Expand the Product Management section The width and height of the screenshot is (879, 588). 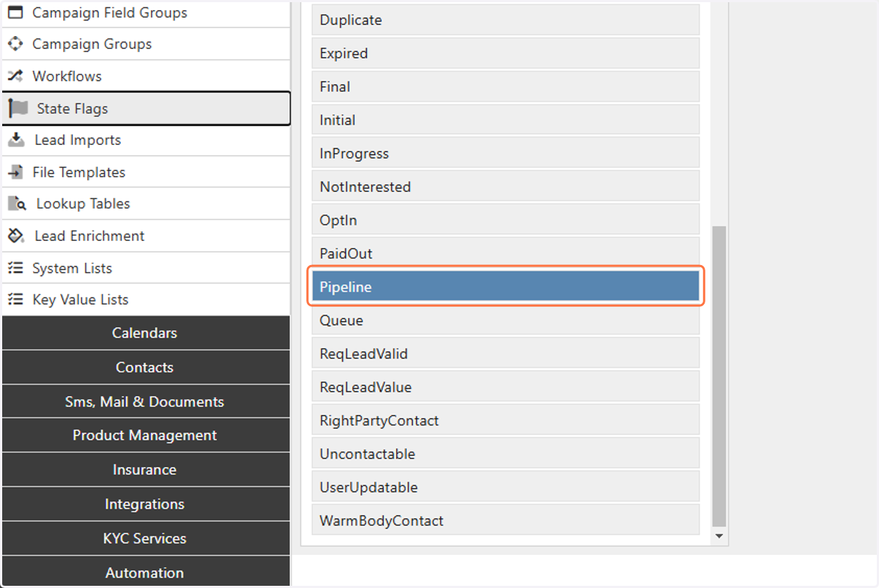pyautogui.click(x=146, y=435)
